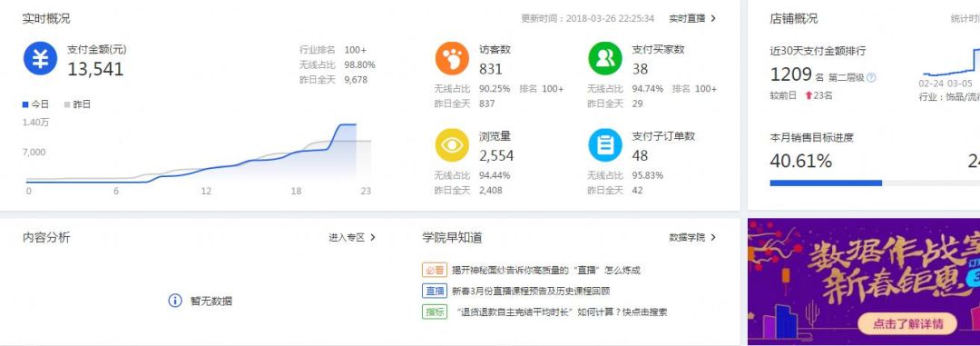The width and height of the screenshot is (980, 346).
Task: Click the 暂无数据 no-data message
Action: (211, 301)
